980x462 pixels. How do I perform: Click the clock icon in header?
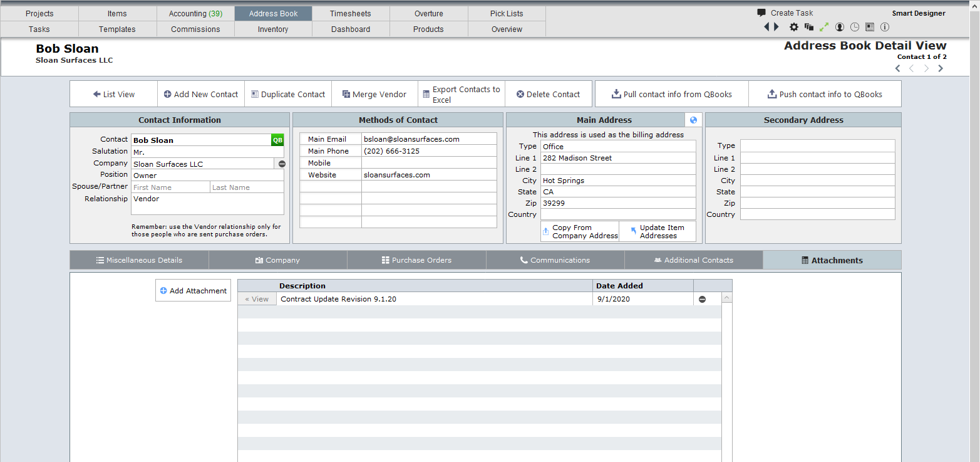[855, 27]
